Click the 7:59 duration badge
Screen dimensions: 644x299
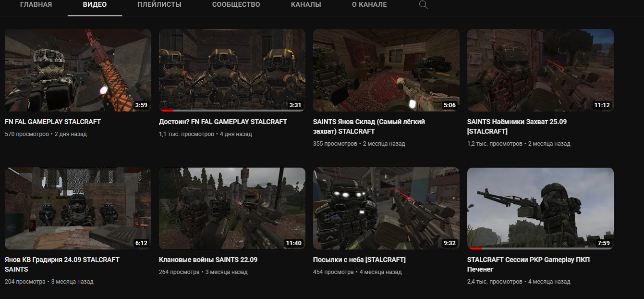click(x=604, y=243)
